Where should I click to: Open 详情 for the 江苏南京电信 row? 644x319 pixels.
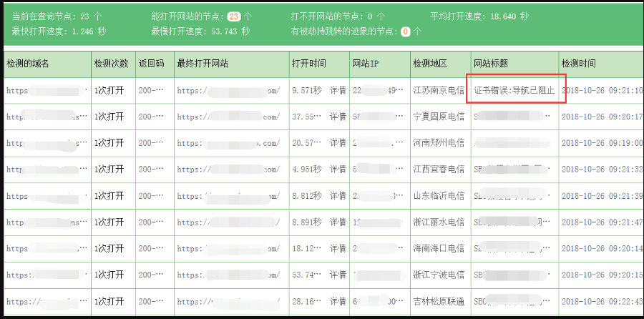pyautogui.click(x=337, y=91)
